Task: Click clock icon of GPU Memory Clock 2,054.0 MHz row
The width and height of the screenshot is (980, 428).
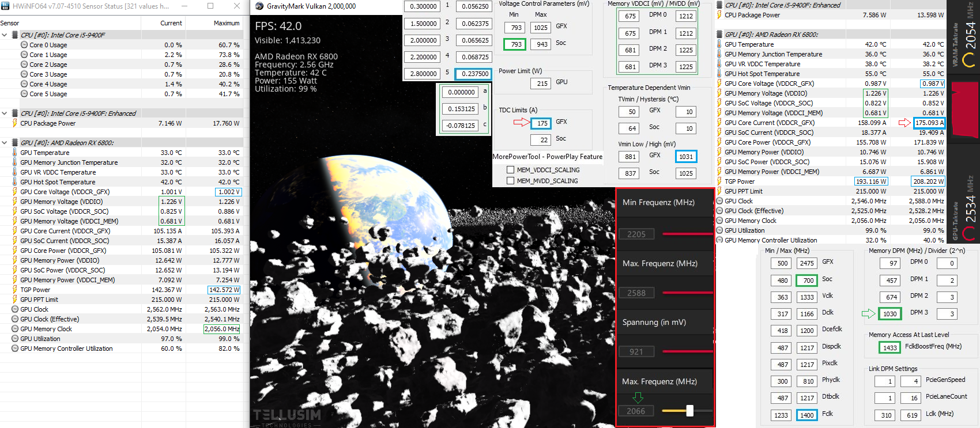Action: [x=15, y=329]
